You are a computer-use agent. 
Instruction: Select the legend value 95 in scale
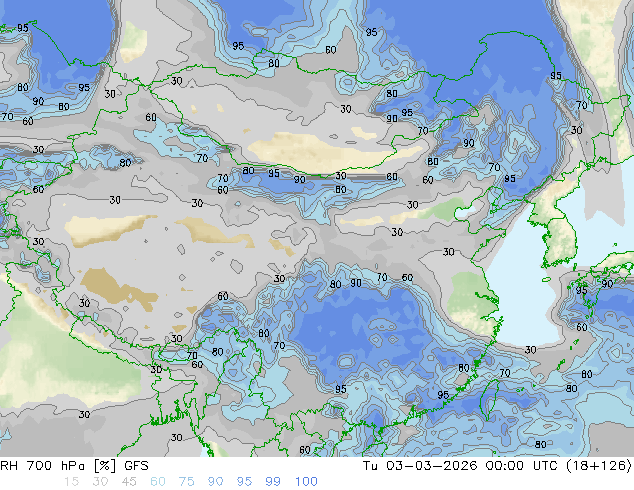coord(244,482)
